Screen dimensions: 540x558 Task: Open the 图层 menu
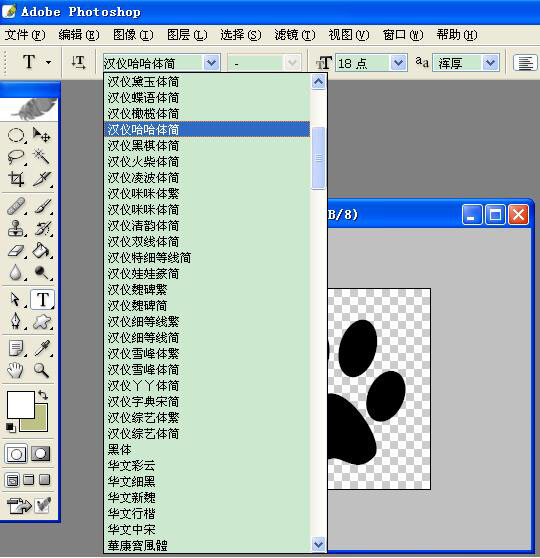pos(187,35)
